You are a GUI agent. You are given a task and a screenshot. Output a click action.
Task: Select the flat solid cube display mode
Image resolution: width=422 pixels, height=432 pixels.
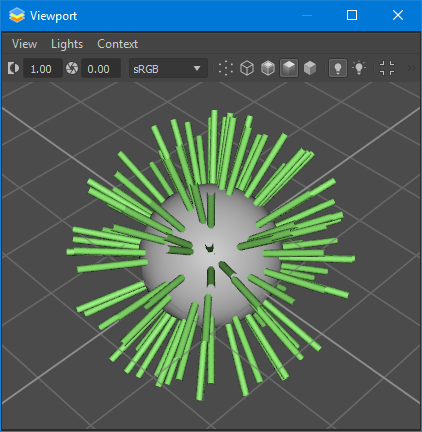click(x=310, y=68)
